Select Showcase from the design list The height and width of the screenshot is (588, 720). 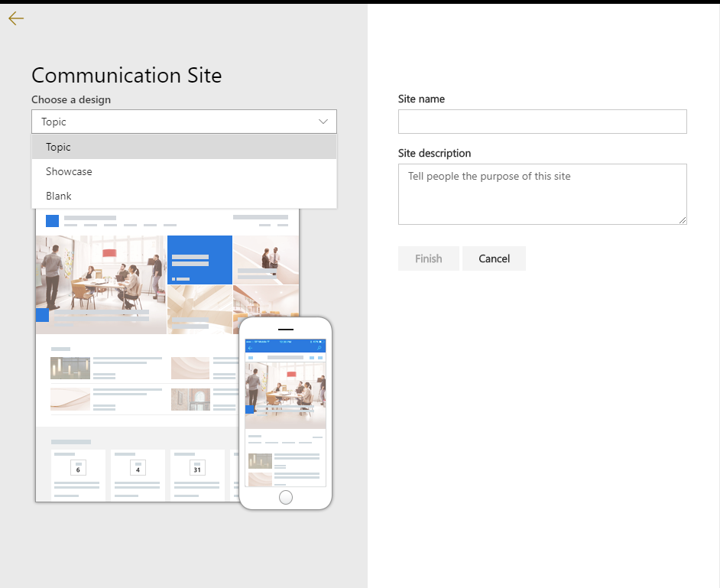pyautogui.click(x=68, y=171)
